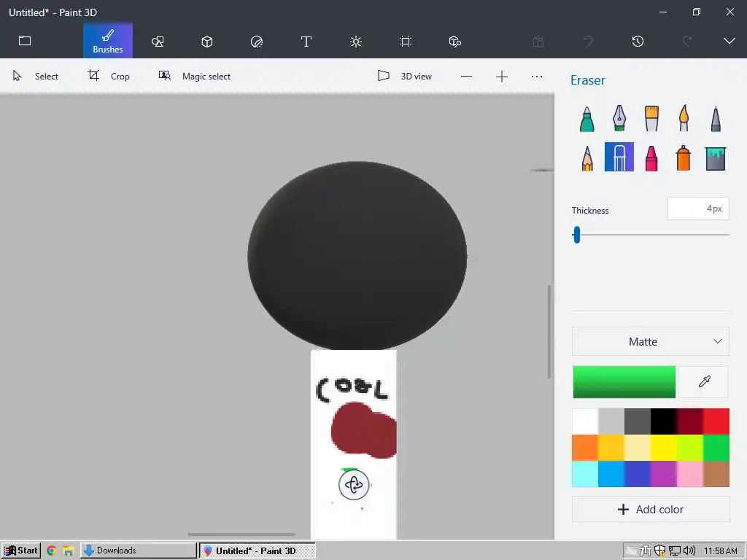The image size is (747, 560).
Task: Click the current green color box
Action: [x=624, y=382]
